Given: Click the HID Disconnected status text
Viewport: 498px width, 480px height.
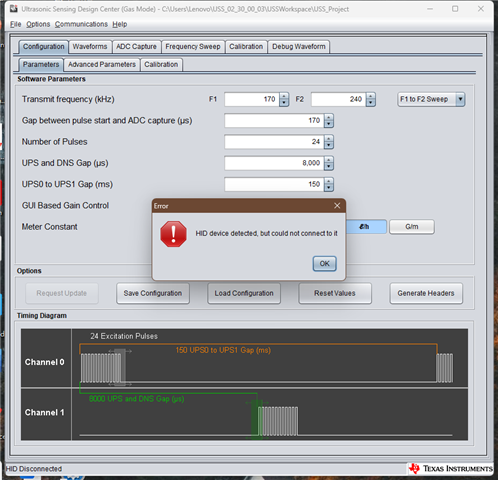Looking at the screenshot, I should 34,469.
